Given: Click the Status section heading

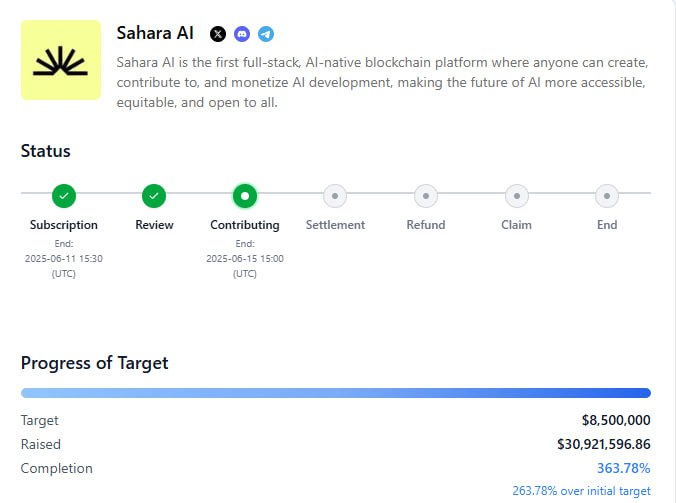Looking at the screenshot, I should click(x=46, y=151).
